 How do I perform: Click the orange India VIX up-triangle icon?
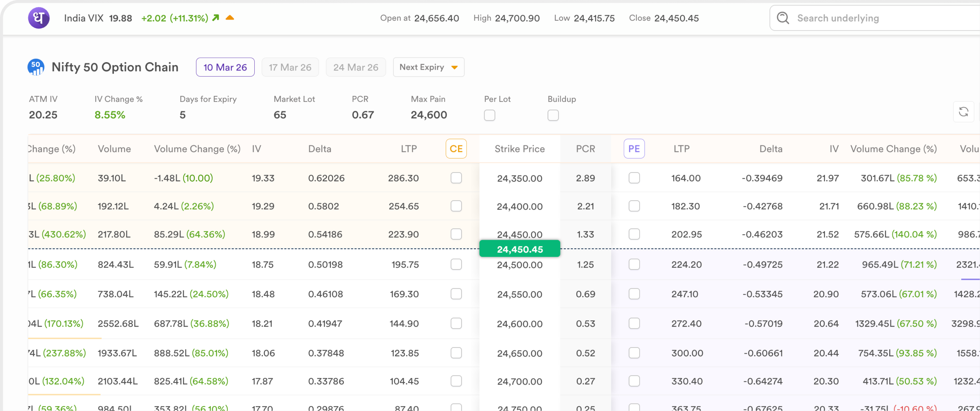click(x=230, y=18)
